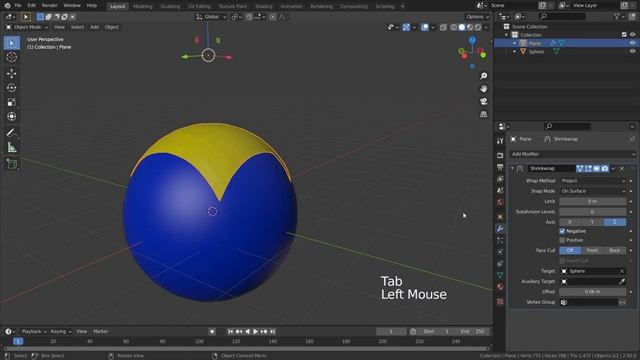
Task: Clear the Sphere target field
Action: click(x=622, y=271)
